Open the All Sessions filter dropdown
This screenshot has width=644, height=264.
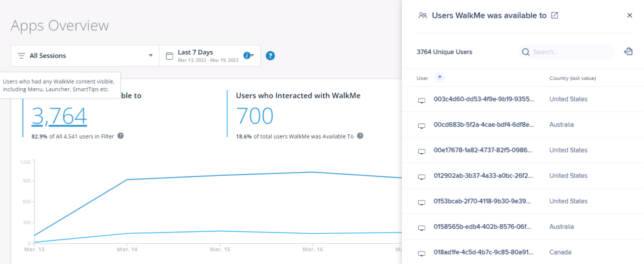pyautogui.click(x=85, y=55)
